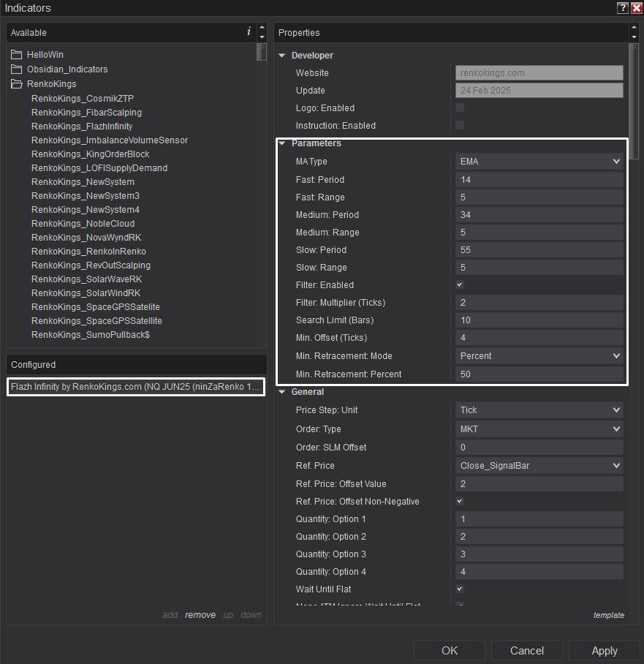Open the HelloWin folder

(45, 55)
